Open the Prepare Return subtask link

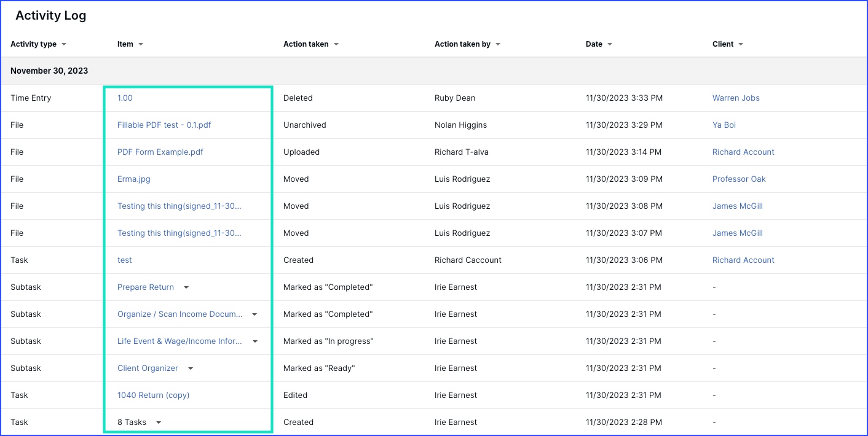146,287
